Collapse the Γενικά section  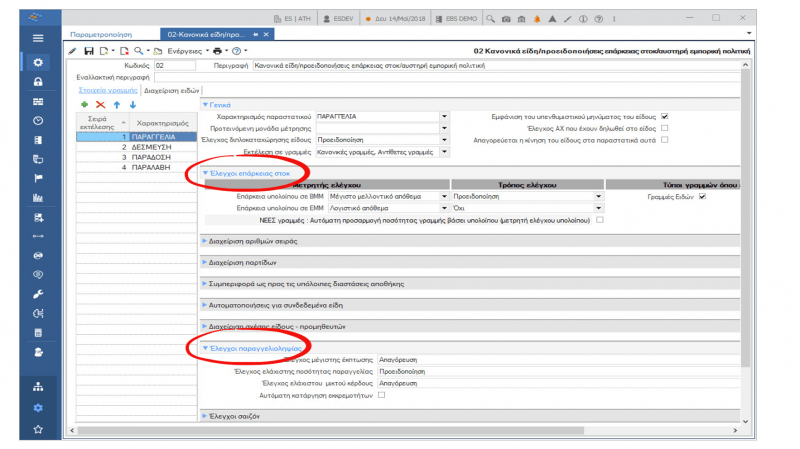205,105
